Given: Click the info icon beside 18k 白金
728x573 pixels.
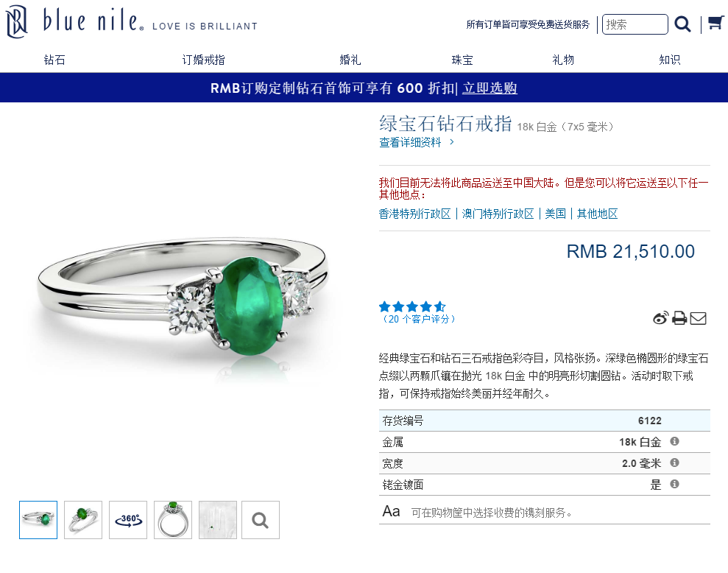Looking at the screenshot, I should coord(674,441).
